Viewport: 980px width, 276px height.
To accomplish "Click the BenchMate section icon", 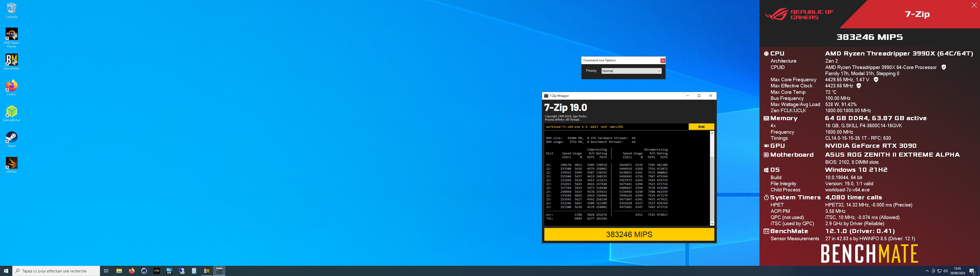I will pos(766,231).
